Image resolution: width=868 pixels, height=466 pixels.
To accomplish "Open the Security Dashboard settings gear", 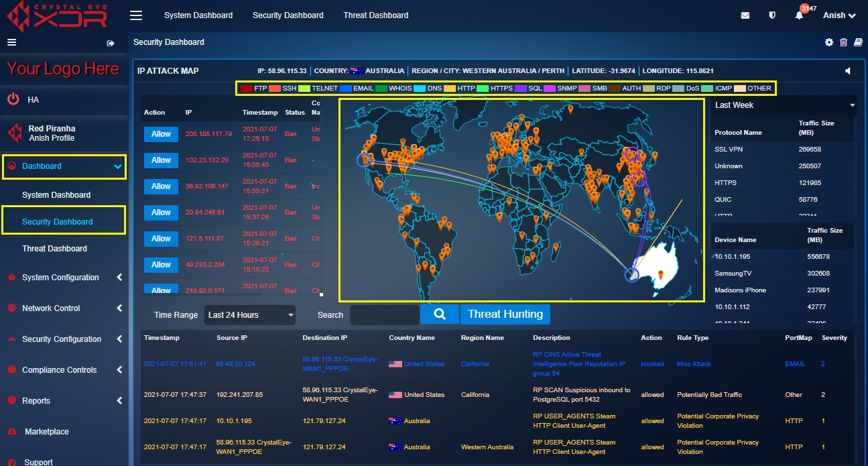I will pyautogui.click(x=829, y=42).
